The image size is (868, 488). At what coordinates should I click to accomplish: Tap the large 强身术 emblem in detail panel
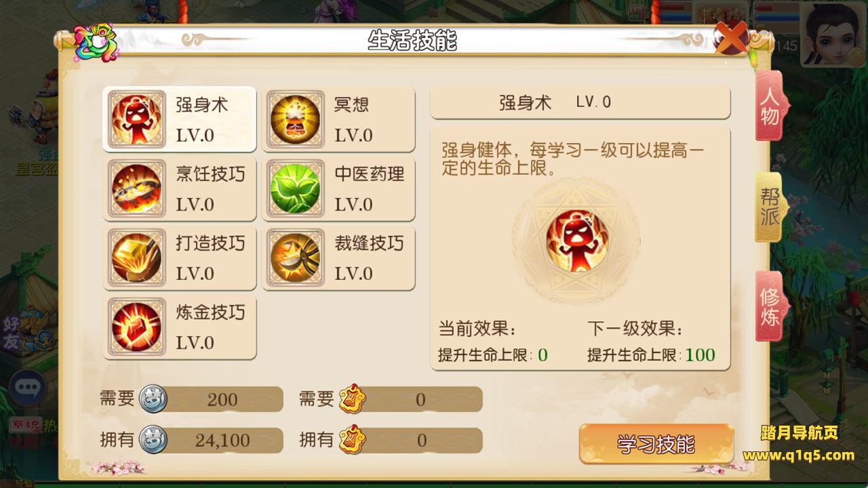coord(576,241)
